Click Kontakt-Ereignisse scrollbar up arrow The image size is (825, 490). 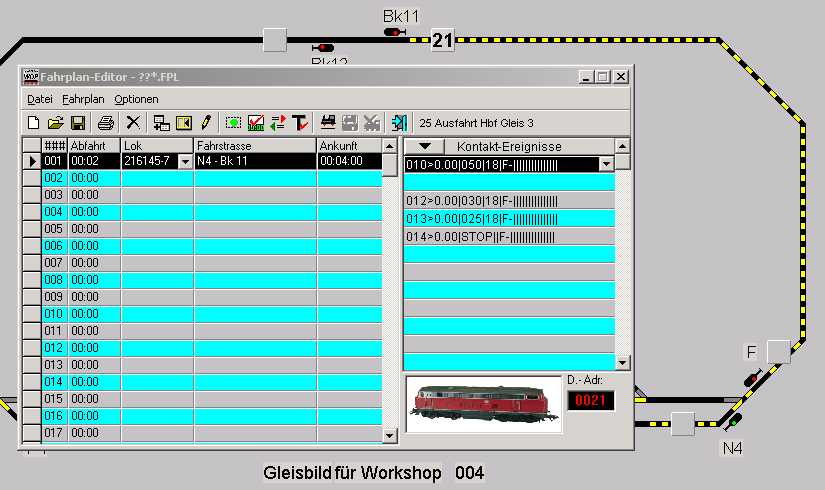click(622, 146)
